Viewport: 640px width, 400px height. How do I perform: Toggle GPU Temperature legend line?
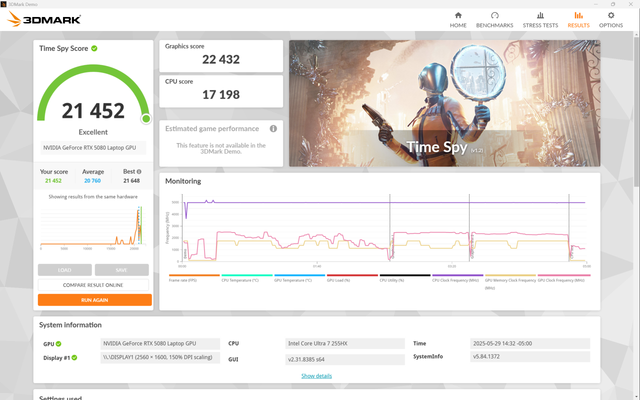[x=299, y=278]
